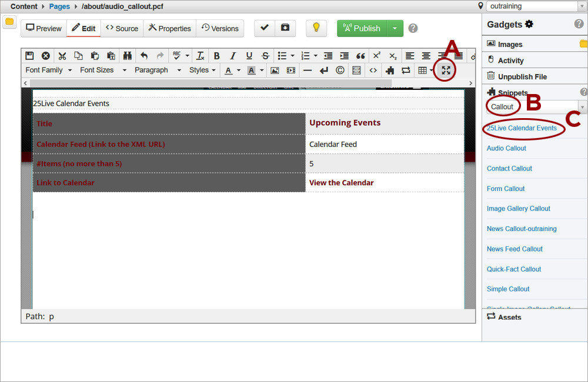
Task: Open the Font Sizes dropdown
Action: (x=103, y=70)
